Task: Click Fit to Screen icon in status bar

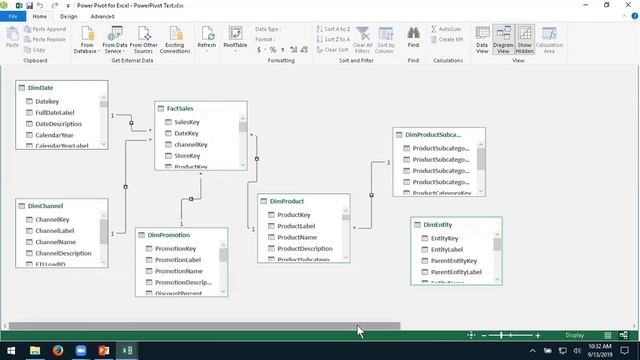Action: tap(471, 335)
